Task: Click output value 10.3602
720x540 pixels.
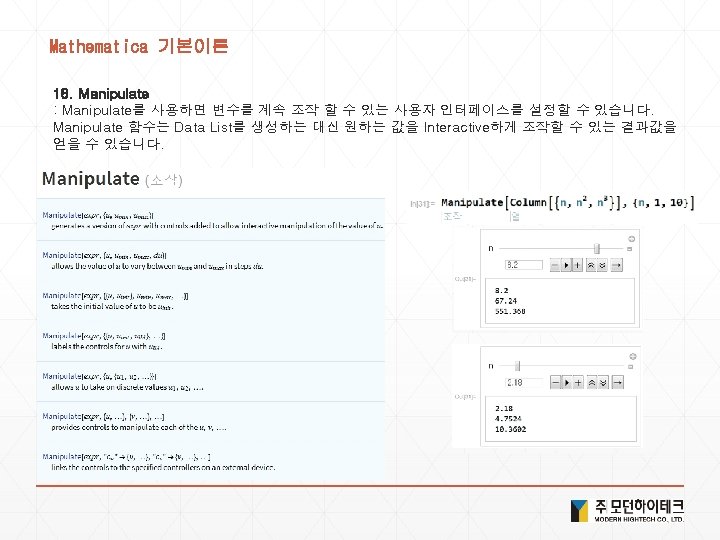Action: click(510, 429)
